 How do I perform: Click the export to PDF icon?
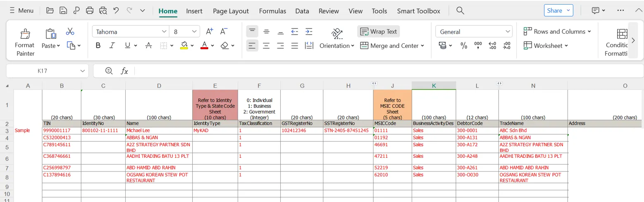tap(76, 10)
